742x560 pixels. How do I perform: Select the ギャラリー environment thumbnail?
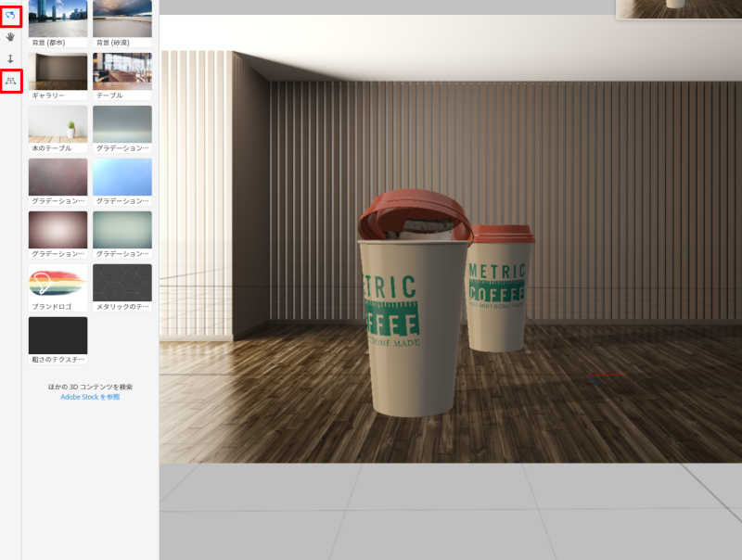tap(58, 71)
